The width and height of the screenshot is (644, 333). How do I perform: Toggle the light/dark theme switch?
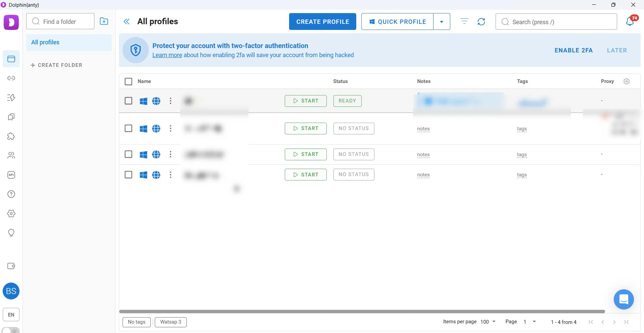point(11,330)
